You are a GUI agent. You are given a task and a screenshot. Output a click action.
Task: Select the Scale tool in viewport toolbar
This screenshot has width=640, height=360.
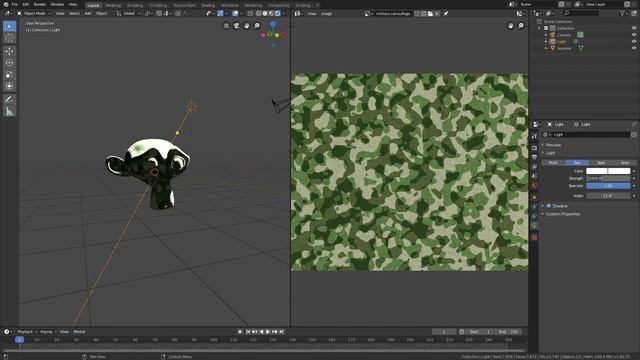[x=9, y=75]
